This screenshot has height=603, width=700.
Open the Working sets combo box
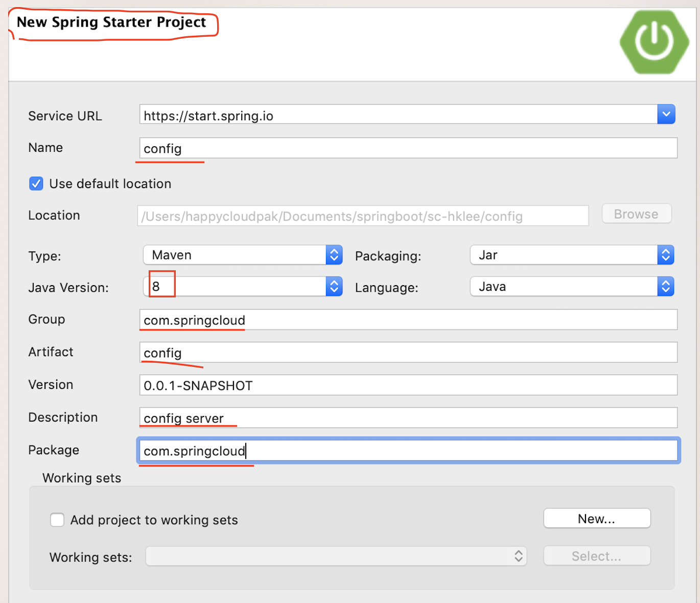point(336,556)
